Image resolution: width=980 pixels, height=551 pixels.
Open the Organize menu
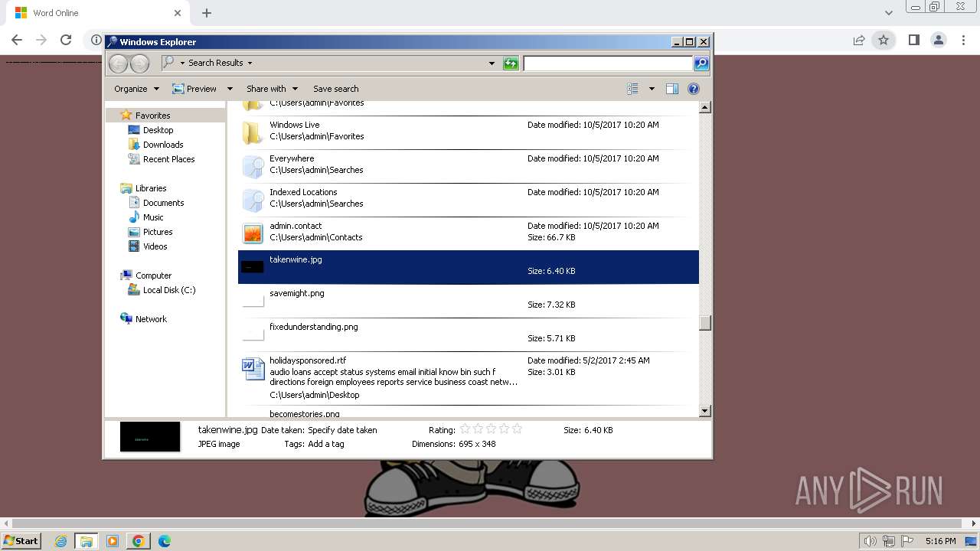point(136,89)
